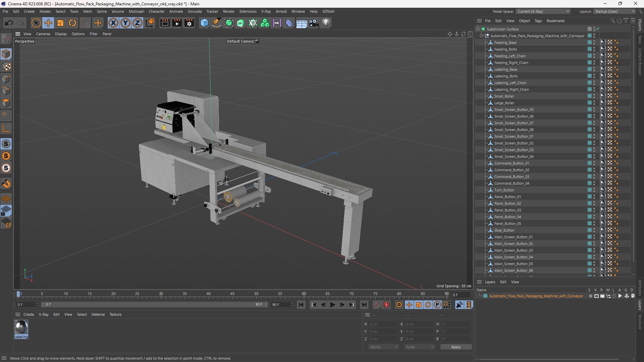Open the Attributes side tab
644x362 pixels.
640,288
